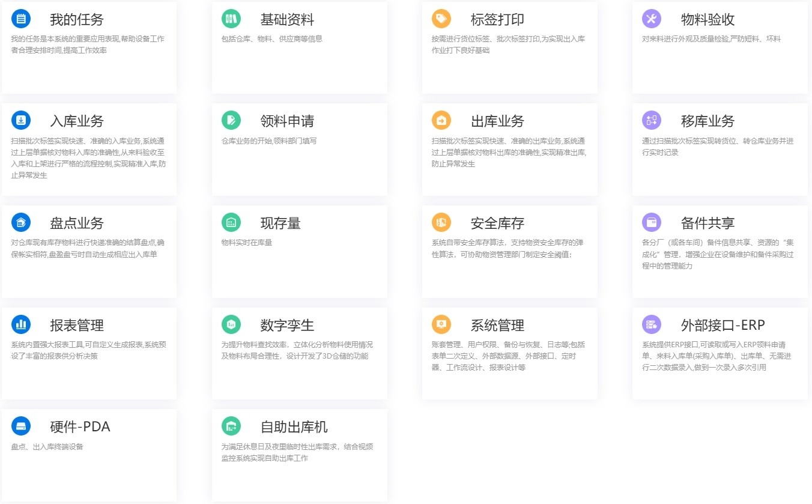Click the 领料申请 green edit icon
This screenshot has width=812, height=504.
[231, 121]
